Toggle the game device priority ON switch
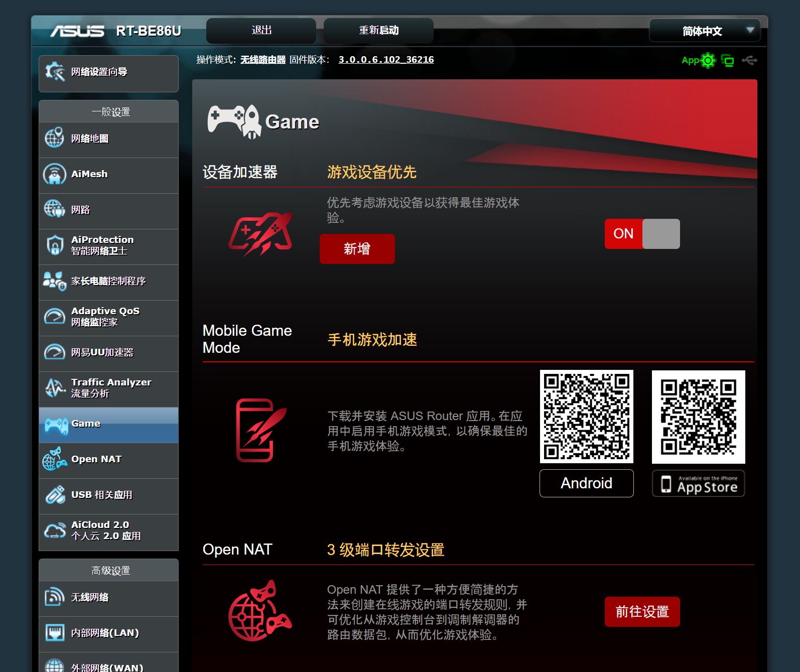The width and height of the screenshot is (800, 672). (642, 234)
